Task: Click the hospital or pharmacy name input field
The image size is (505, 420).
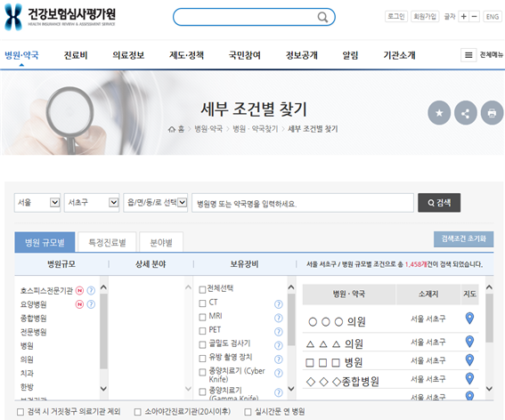Action: tap(303, 203)
